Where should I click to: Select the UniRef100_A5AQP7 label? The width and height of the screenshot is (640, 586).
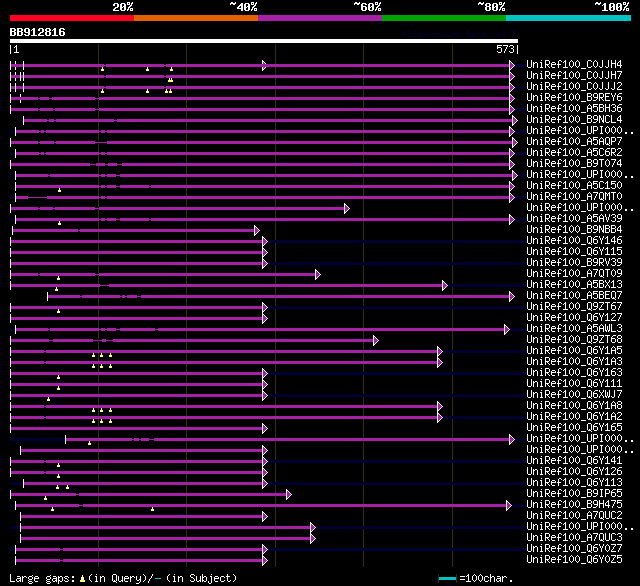[574, 142]
